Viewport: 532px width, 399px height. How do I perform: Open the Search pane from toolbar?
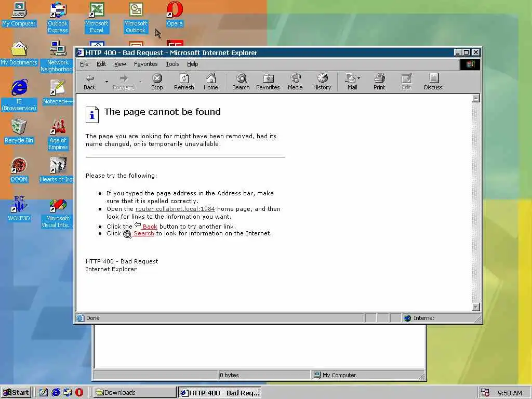(241, 82)
